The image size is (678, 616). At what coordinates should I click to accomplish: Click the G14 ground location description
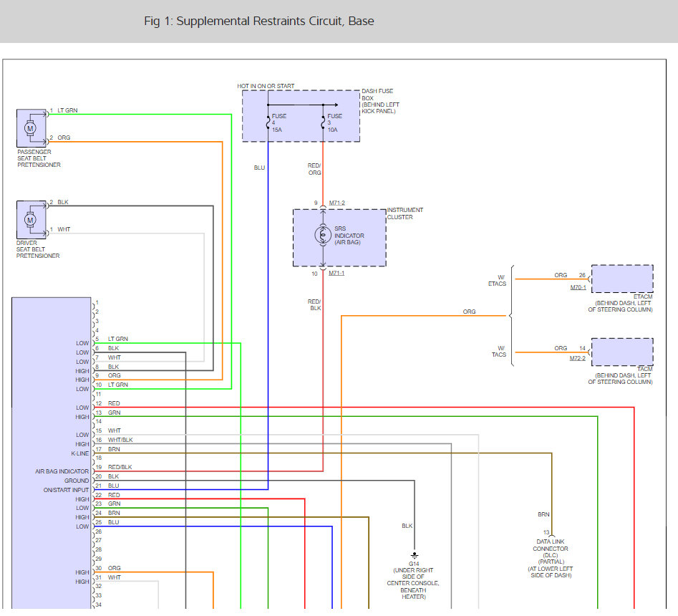[413, 583]
